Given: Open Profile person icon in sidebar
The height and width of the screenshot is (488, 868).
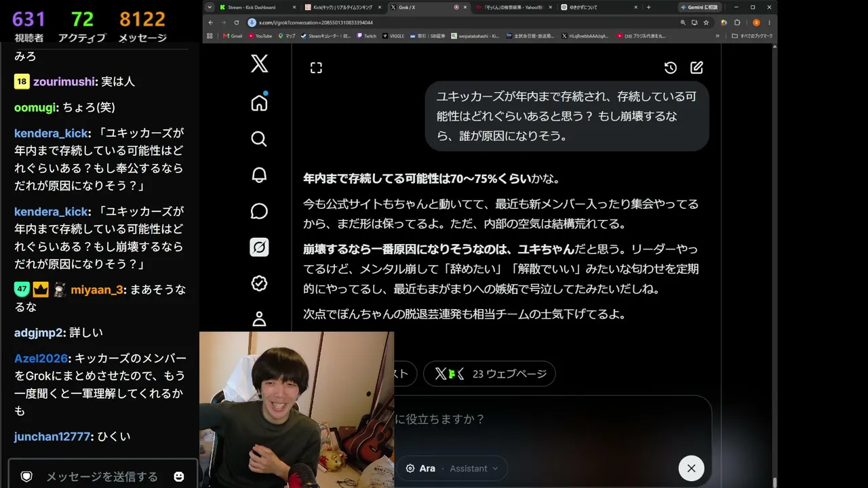Looking at the screenshot, I should coord(259,319).
